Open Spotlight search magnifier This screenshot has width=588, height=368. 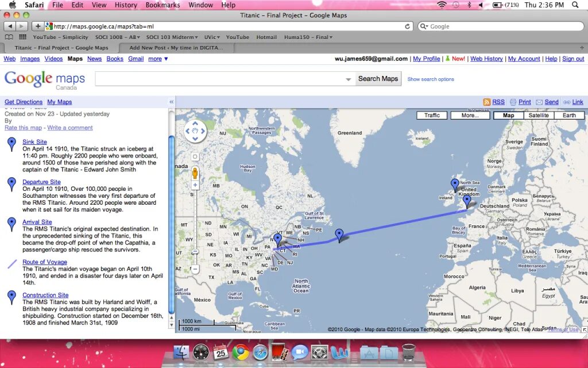tap(575, 5)
